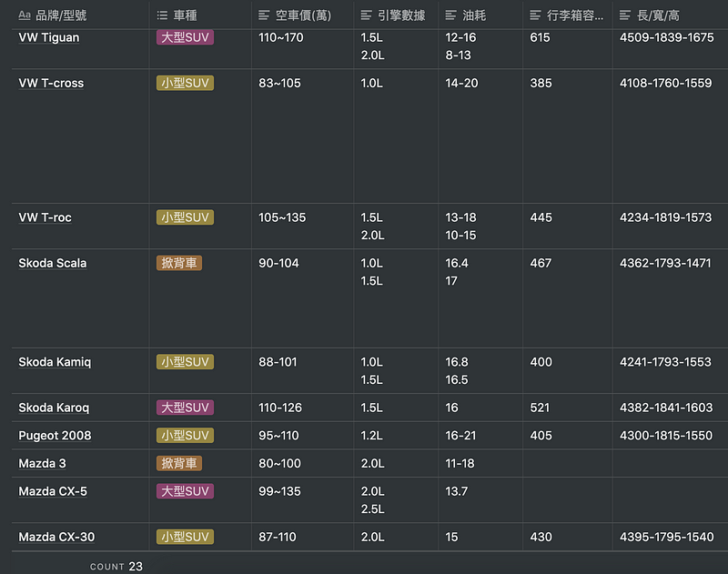Screen dimensions: 728x574
Task: Click the engine cell 1.2L
Action: (x=396, y=435)
